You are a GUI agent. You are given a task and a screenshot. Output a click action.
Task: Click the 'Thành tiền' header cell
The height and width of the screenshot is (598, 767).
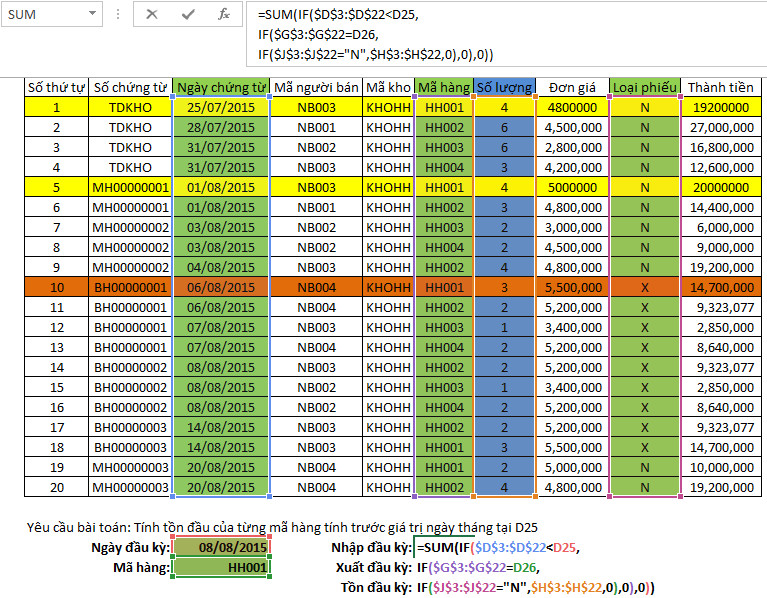[719, 87]
